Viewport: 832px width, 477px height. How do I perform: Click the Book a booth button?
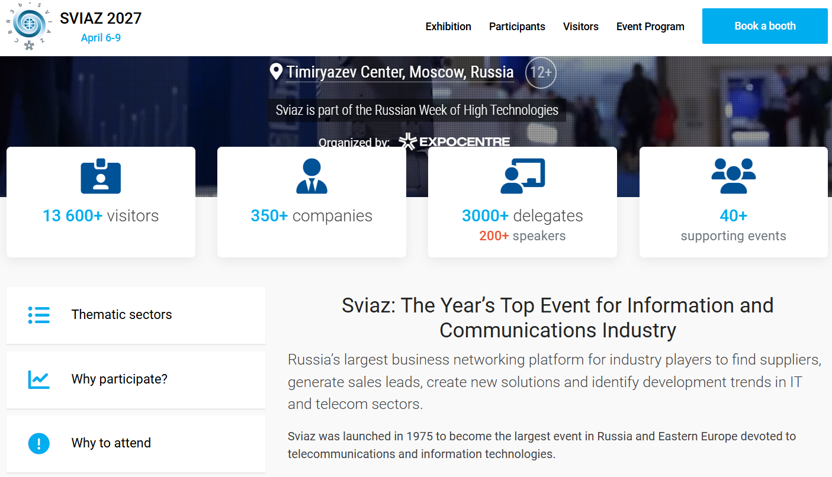tap(765, 26)
